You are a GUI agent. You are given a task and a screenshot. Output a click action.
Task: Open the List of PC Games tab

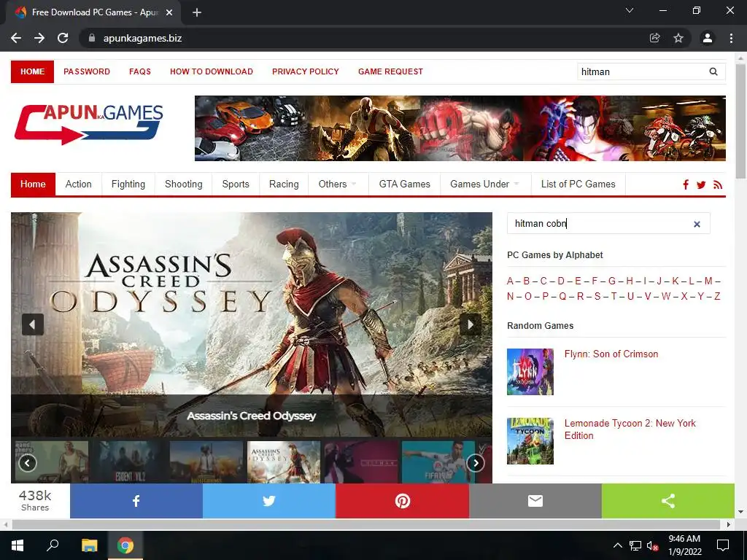pyautogui.click(x=578, y=184)
